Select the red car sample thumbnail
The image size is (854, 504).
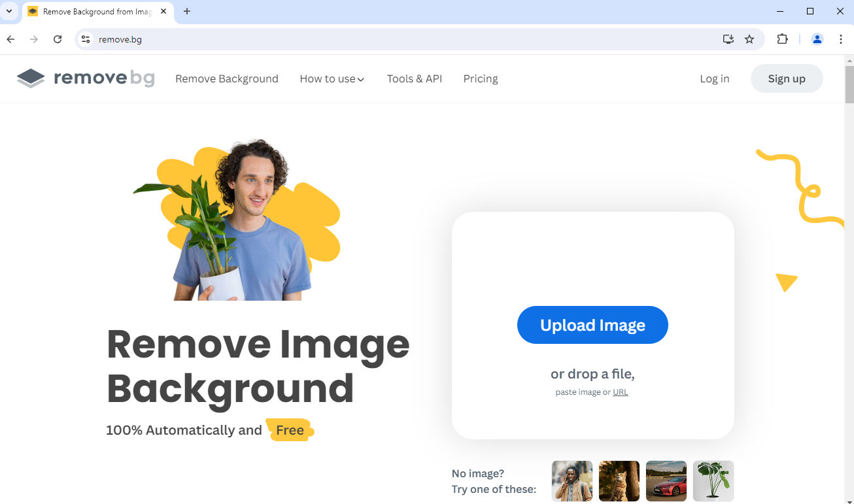(x=666, y=481)
